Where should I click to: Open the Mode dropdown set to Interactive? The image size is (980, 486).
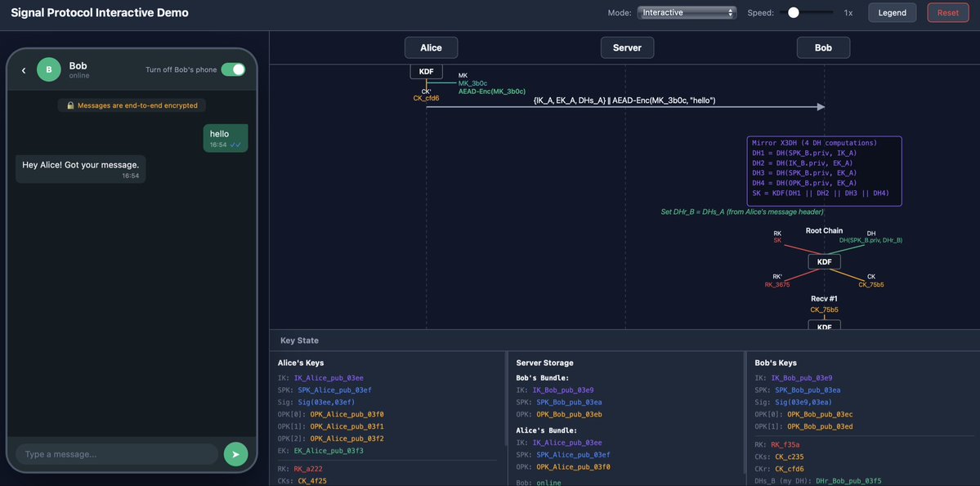(687, 12)
